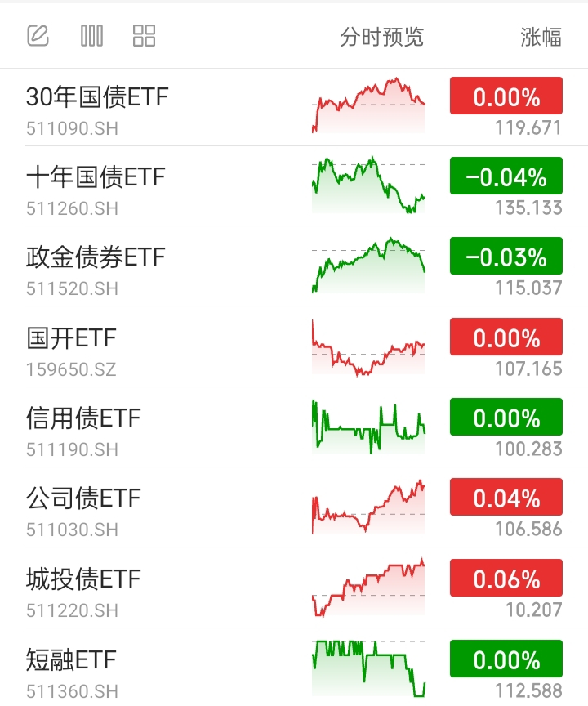Switch to three-column list view icon
Screen dimensions: 588x706
91,36
